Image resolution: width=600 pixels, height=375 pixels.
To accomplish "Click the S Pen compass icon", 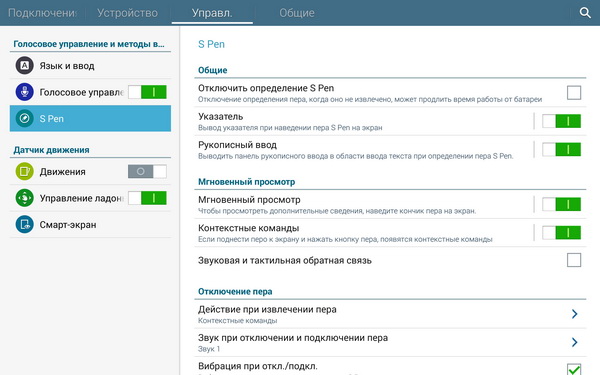I will (x=24, y=119).
